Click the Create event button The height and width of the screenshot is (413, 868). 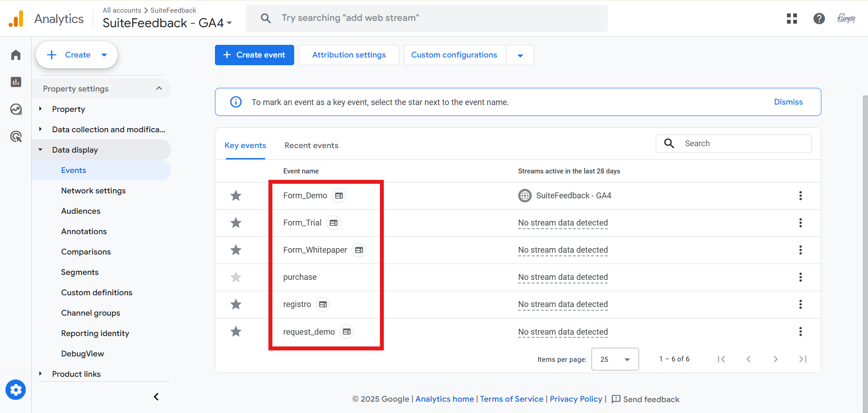tap(254, 55)
